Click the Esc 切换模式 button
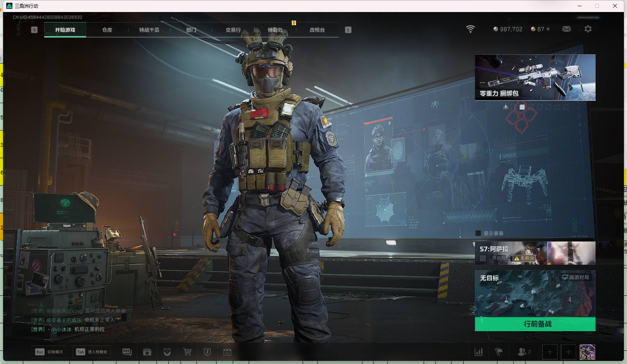The width and height of the screenshot is (627, 364). click(49, 352)
